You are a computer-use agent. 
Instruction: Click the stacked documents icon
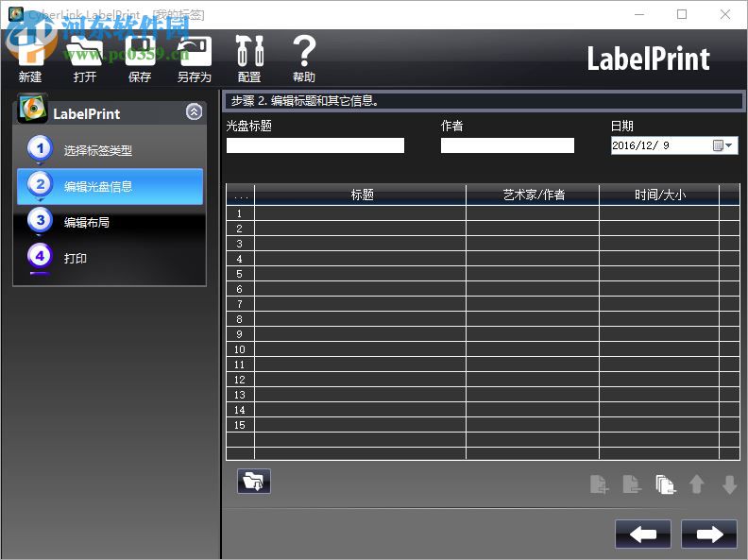[x=665, y=484]
